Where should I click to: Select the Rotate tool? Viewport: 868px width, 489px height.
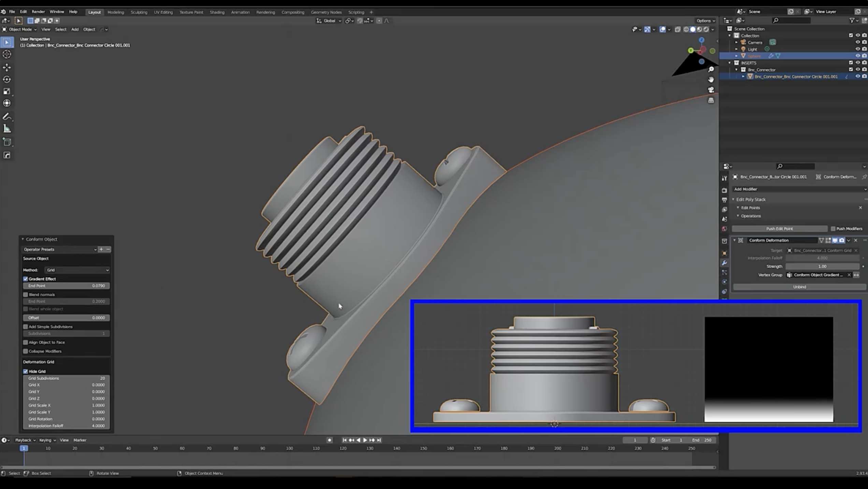click(7, 79)
